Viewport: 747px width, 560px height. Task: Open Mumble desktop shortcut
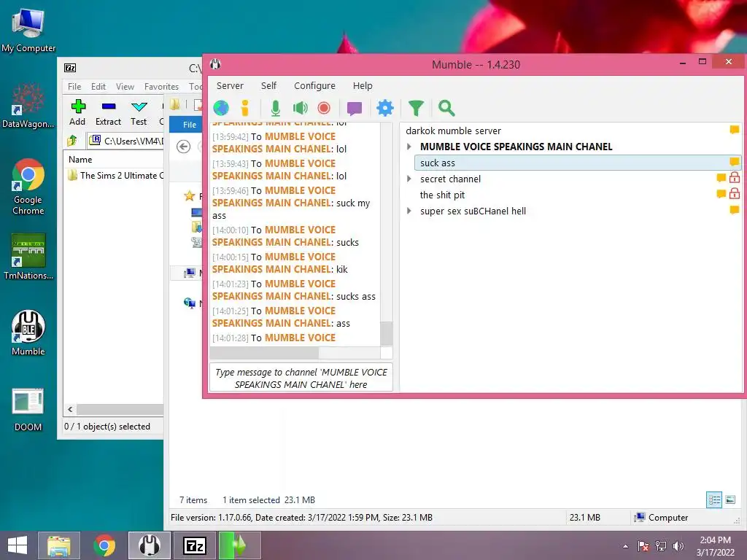tap(28, 332)
